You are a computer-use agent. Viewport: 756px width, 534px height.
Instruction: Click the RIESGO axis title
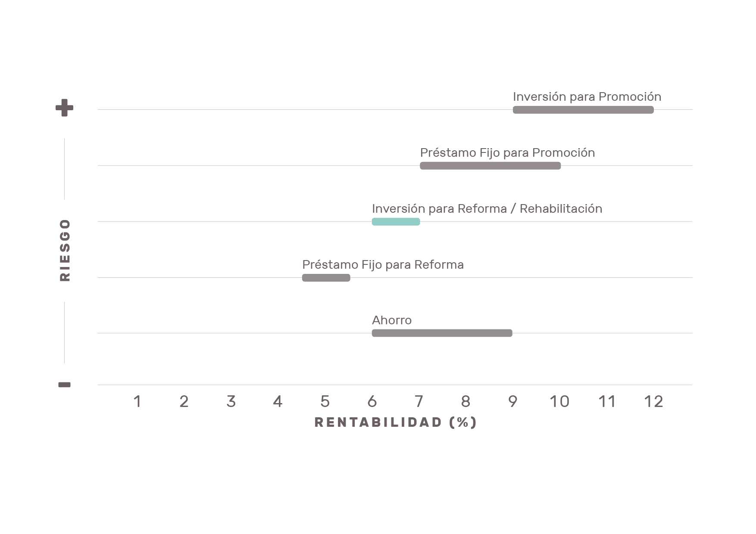click(x=65, y=250)
